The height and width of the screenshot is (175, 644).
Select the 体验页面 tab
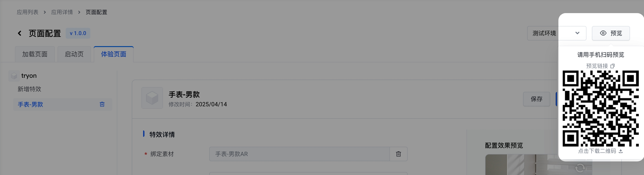(113, 54)
